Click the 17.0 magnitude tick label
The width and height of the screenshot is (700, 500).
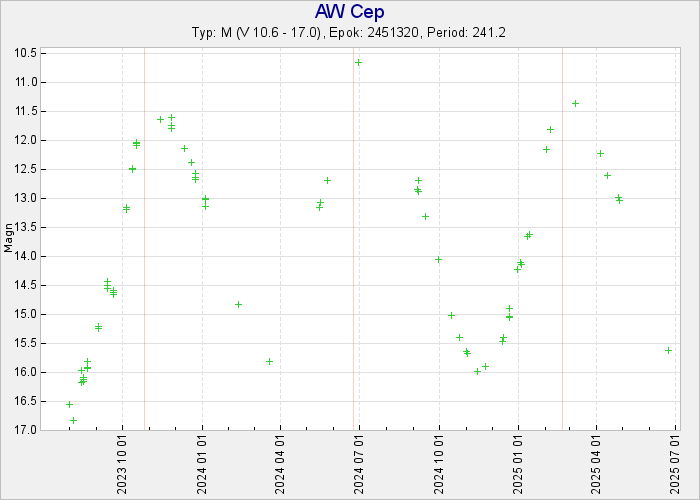point(27,430)
